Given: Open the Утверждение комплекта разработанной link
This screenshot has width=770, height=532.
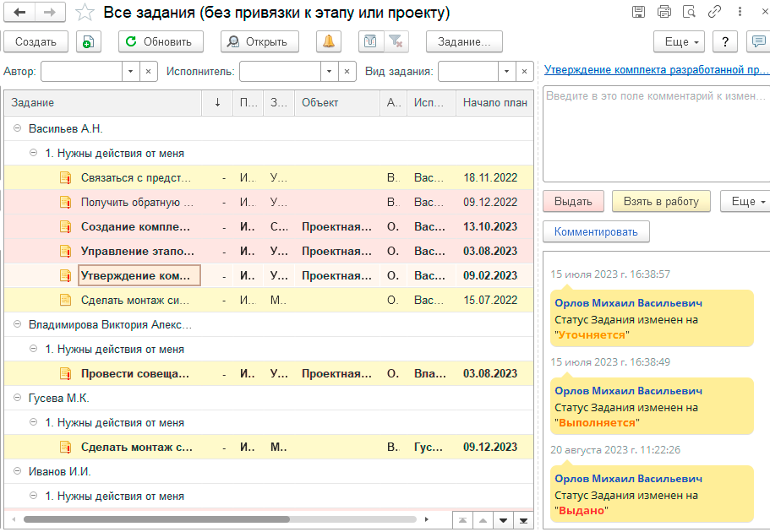Looking at the screenshot, I should point(656,70).
